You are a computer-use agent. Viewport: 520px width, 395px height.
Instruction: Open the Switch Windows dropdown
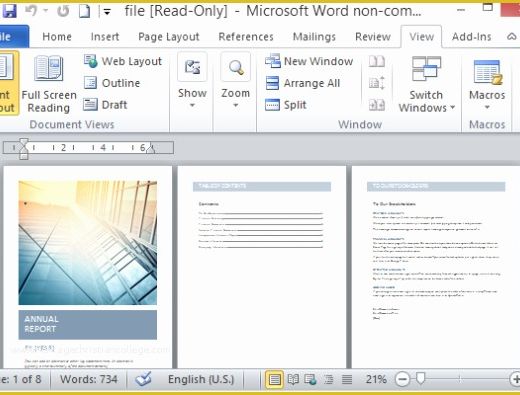click(x=427, y=84)
